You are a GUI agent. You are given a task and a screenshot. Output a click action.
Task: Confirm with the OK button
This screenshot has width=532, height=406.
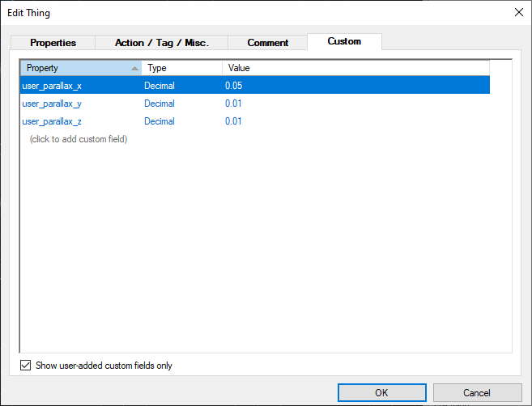382,393
